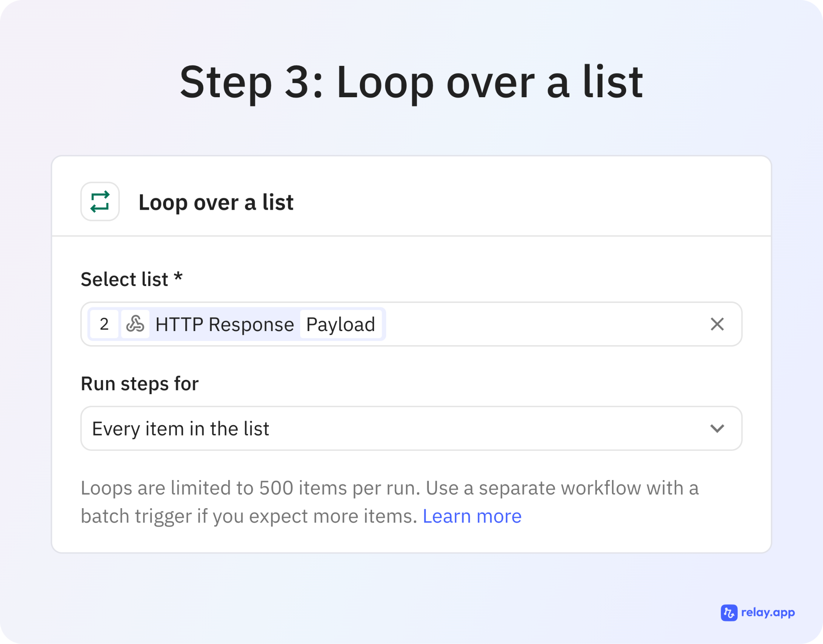Click the relay.app brand text

tap(768, 613)
